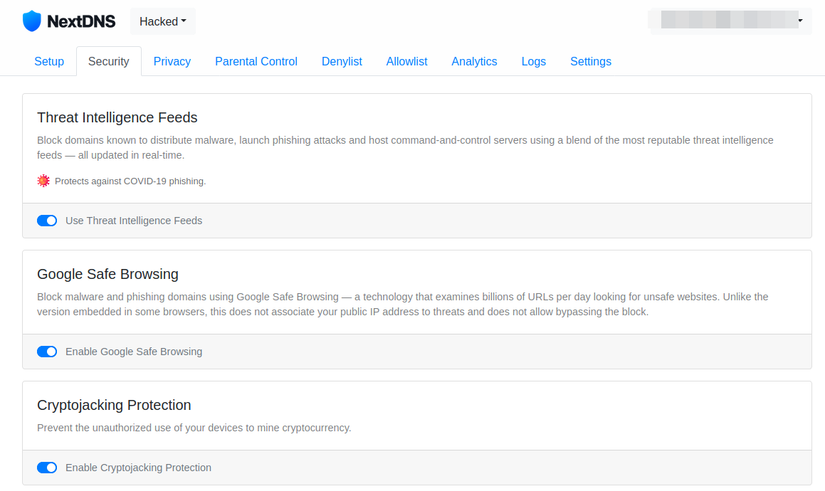
Task: Click the Google Safe Browsing heading
Action: 108,273
